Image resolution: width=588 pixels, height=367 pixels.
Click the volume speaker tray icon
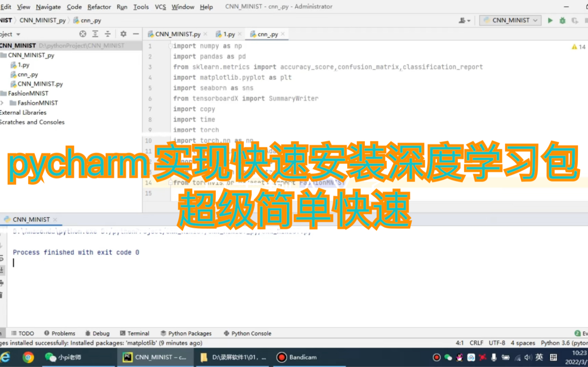pos(528,357)
